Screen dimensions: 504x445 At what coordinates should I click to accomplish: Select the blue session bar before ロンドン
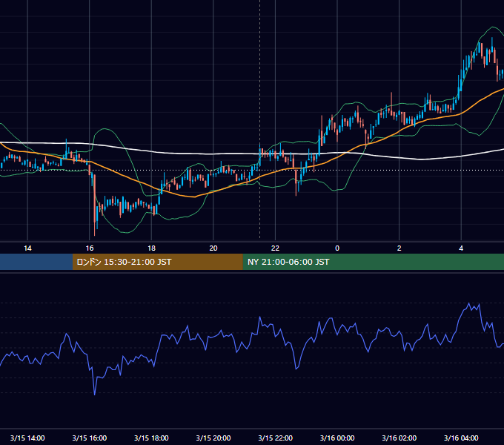(x=36, y=262)
